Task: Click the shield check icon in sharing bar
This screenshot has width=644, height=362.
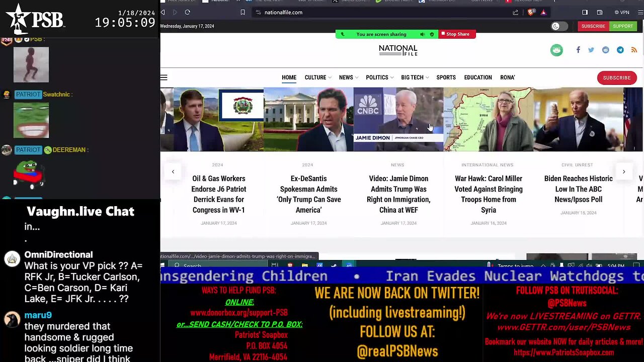Action: (432, 34)
